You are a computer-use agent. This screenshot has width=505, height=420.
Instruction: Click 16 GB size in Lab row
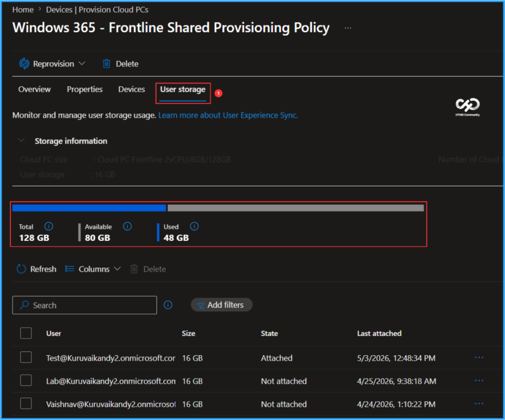tap(192, 382)
